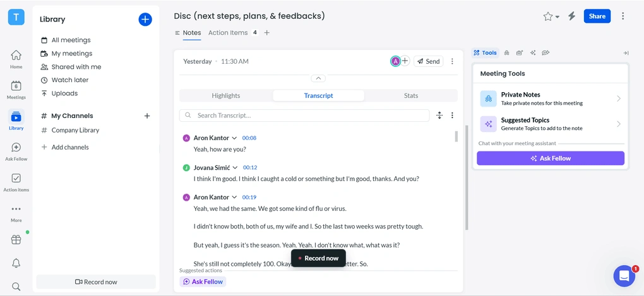Screen dimensions: 644x296
Task: Open the gift icon in the sidebar
Action: tap(16, 240)
